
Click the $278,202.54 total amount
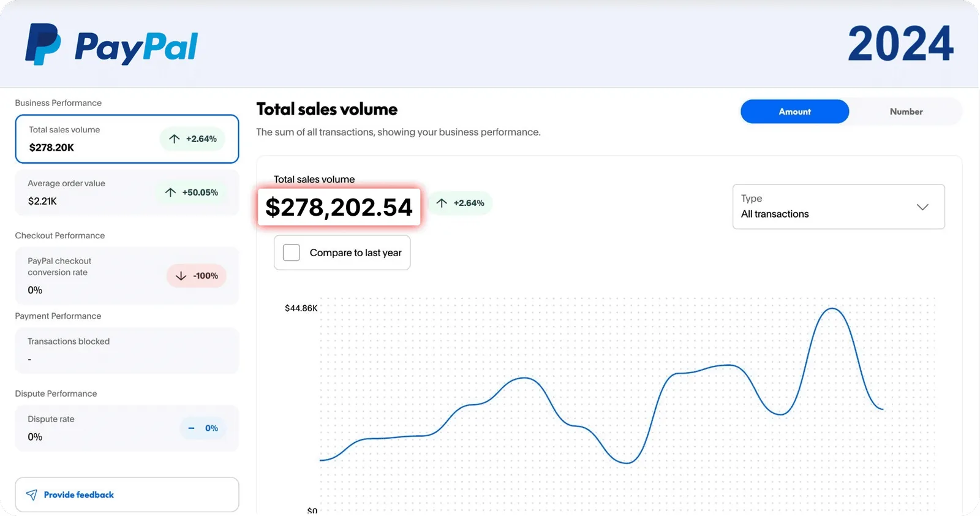339,207
